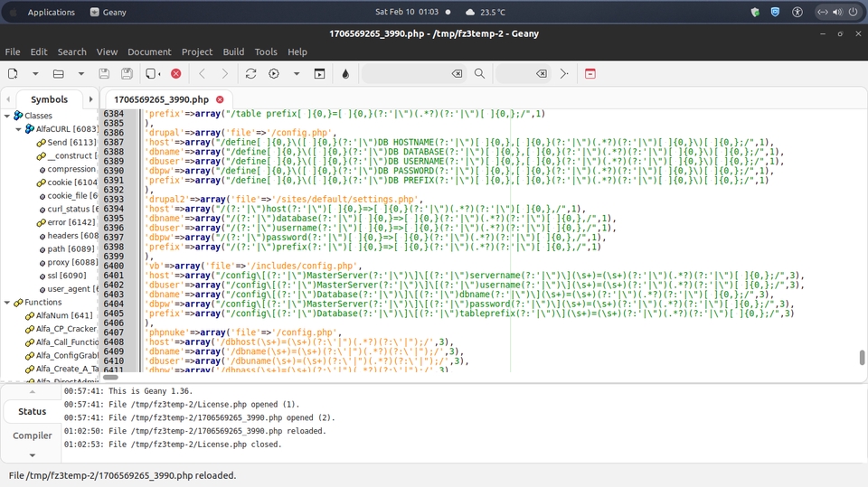
Task: Select AlfaNum [641] function
Action: pyautogui.click(x=64, y=315)
